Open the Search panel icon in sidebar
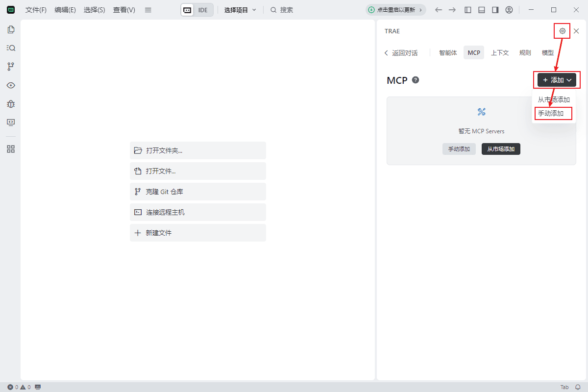Image resolution: width=588 pixels, height=392 pixels. (11, 48)
